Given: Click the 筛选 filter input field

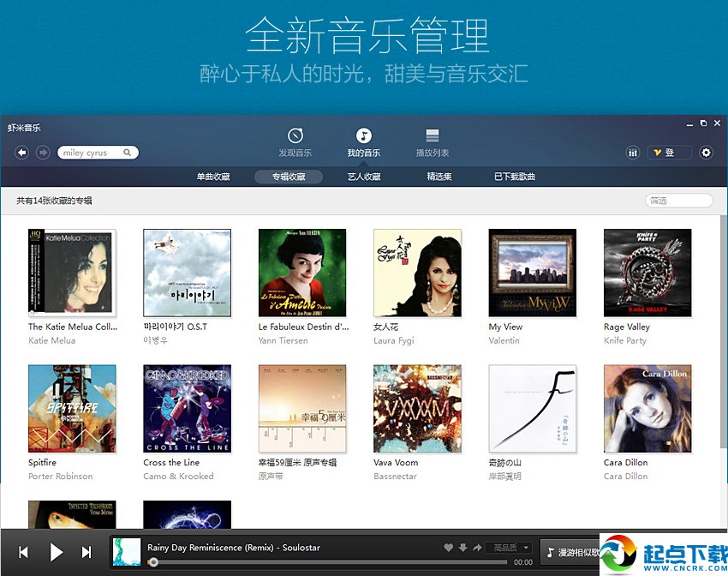Looking at the screenshot, I should (x=679, y=201).
